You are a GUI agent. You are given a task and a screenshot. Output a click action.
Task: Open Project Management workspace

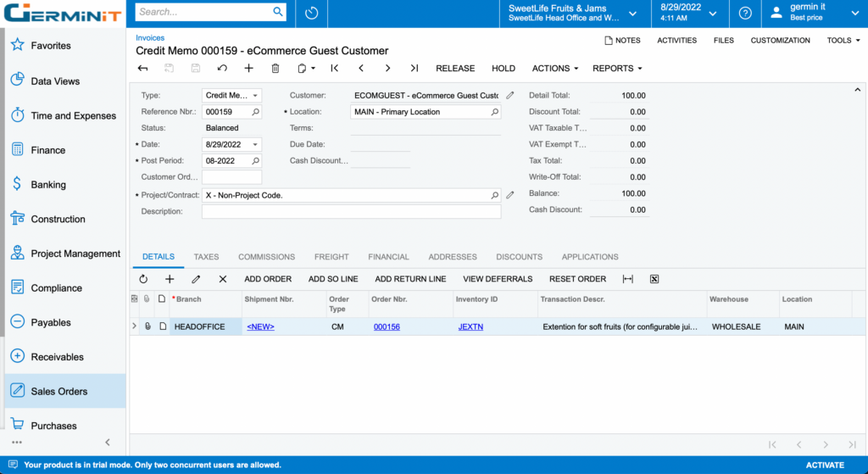tap(65, 254)
